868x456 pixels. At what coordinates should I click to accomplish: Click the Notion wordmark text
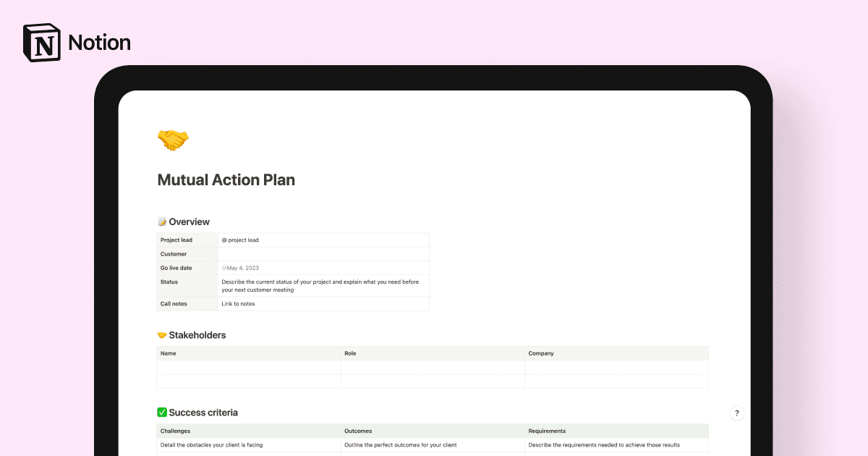point(99,42)
